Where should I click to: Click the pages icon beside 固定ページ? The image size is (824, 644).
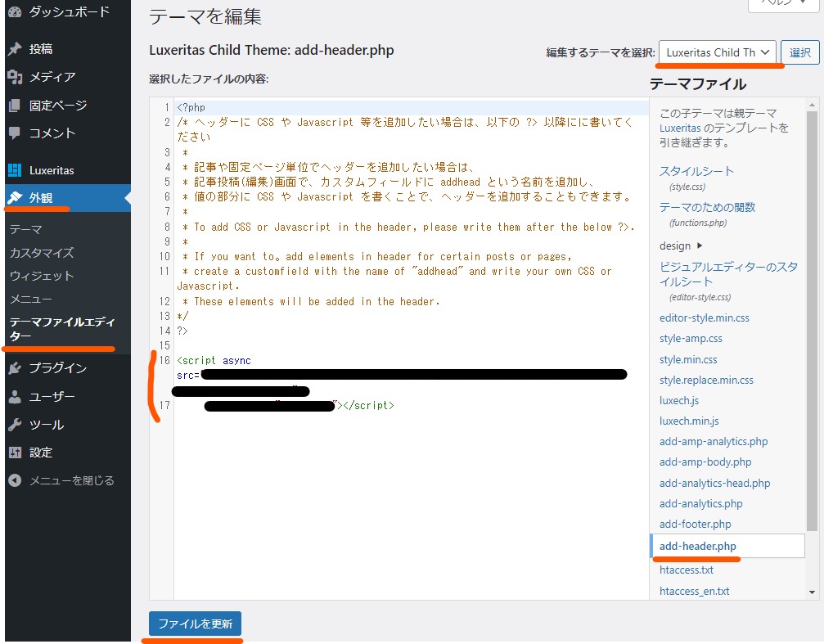tap(15, 106)
